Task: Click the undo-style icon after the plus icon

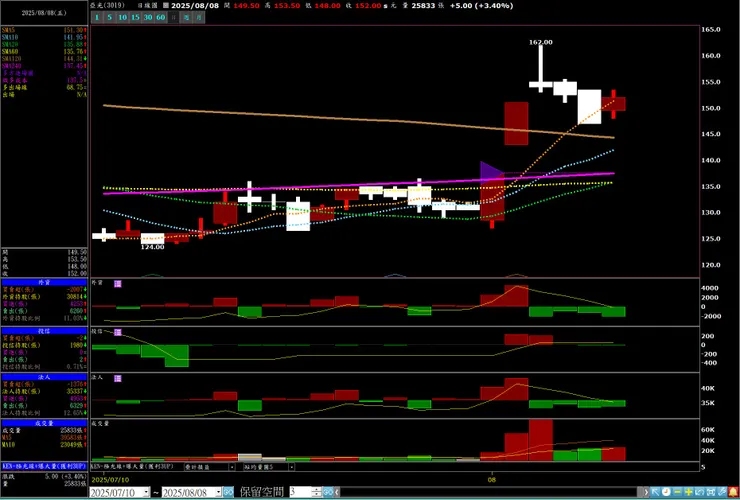Action: click(x=699, y=492)
